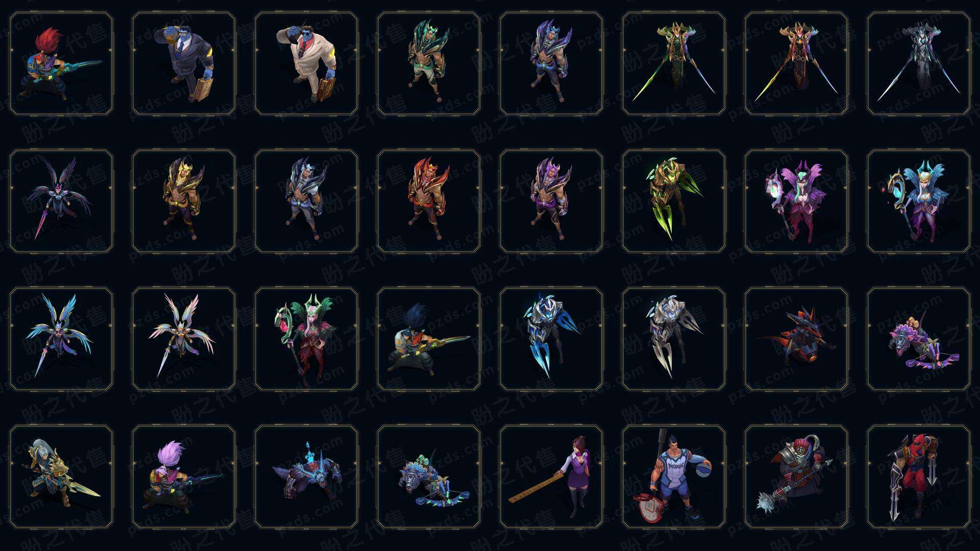Choose the basketball player in Noxus jersey

point(674,477)
